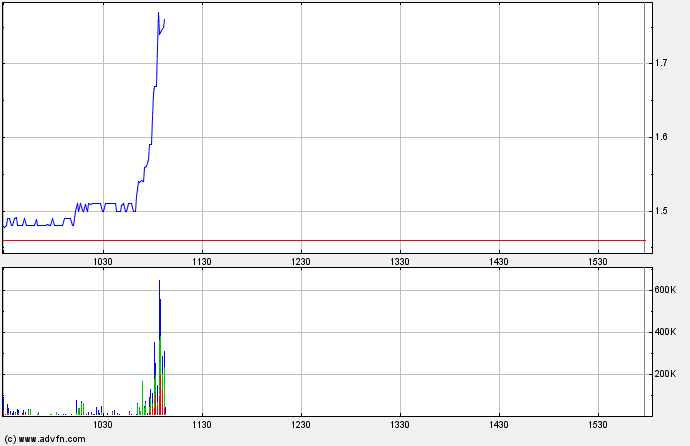Click the 1430 time label under price chart
The image size is (690, 446).
(x=499, y=261)
